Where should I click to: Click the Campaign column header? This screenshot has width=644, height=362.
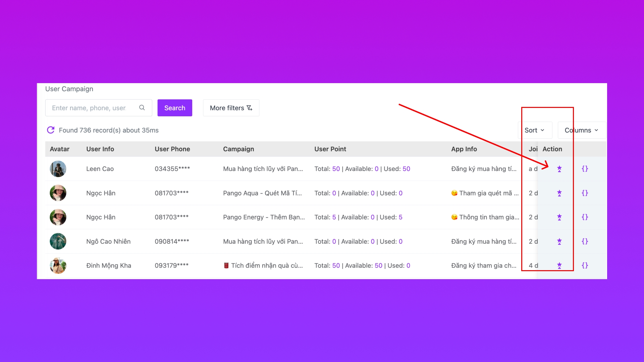click(x=238, y=149)
